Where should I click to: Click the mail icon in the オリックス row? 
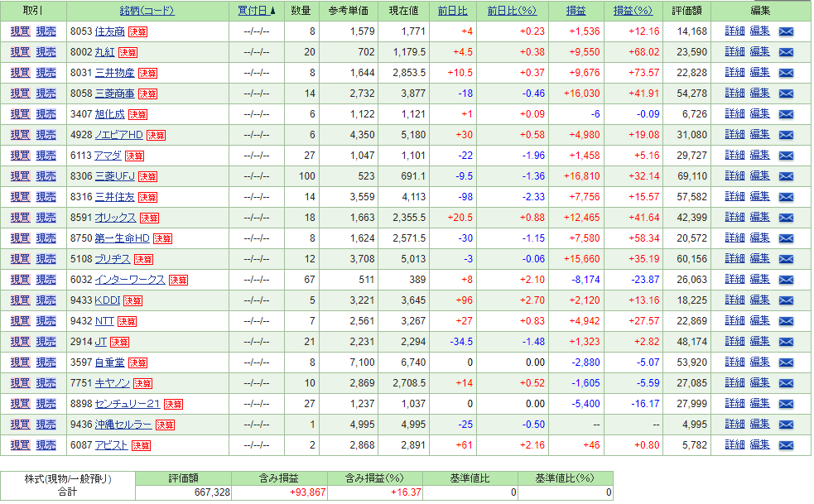click(786, 218)
